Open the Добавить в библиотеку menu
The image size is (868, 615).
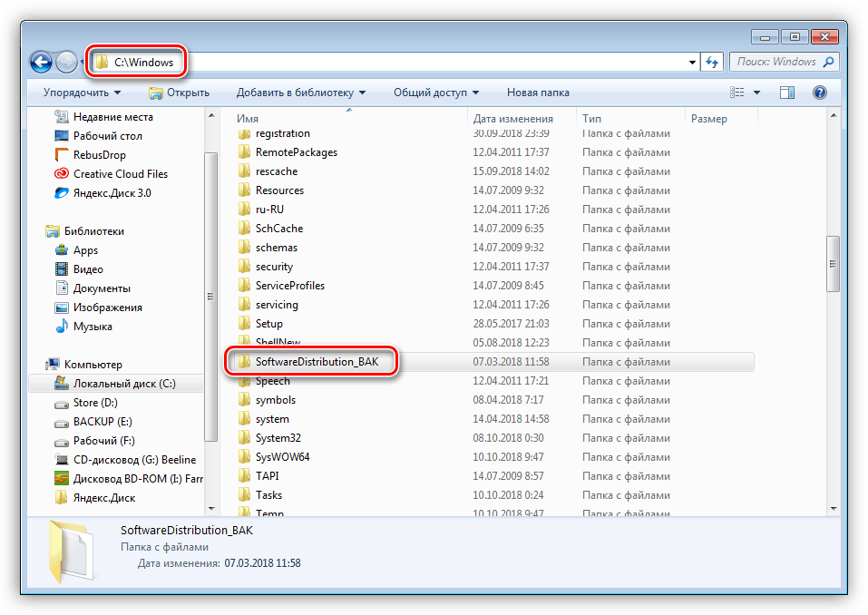click(x=299, y=92)
